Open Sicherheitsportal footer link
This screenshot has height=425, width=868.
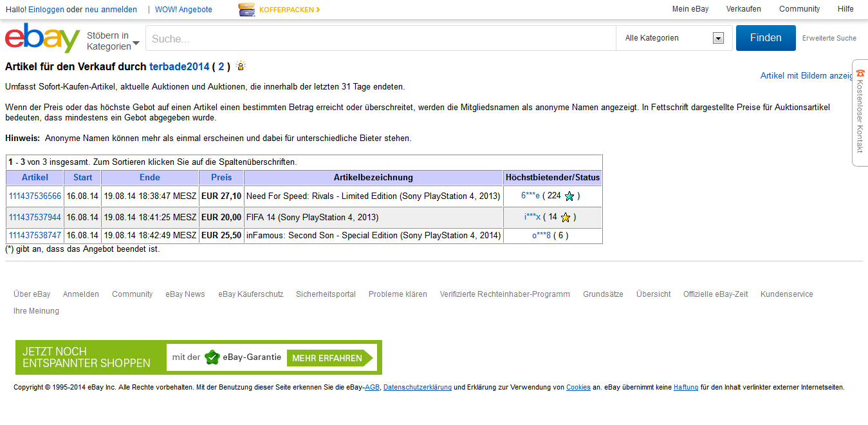326,294
